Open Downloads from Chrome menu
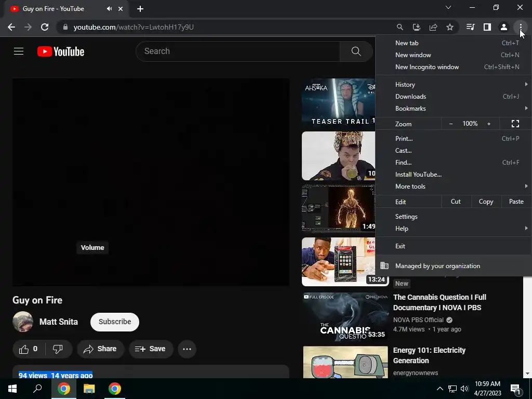 (x=453, y=96)
